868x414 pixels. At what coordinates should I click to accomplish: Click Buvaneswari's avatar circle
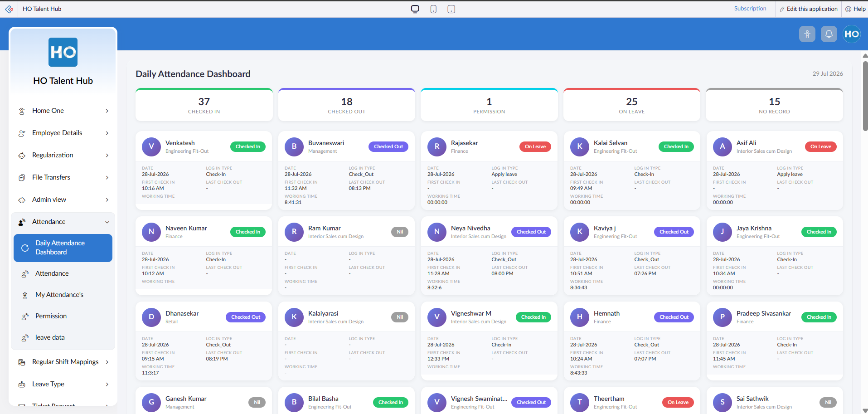pyautogui.click(x=294, y=146)
